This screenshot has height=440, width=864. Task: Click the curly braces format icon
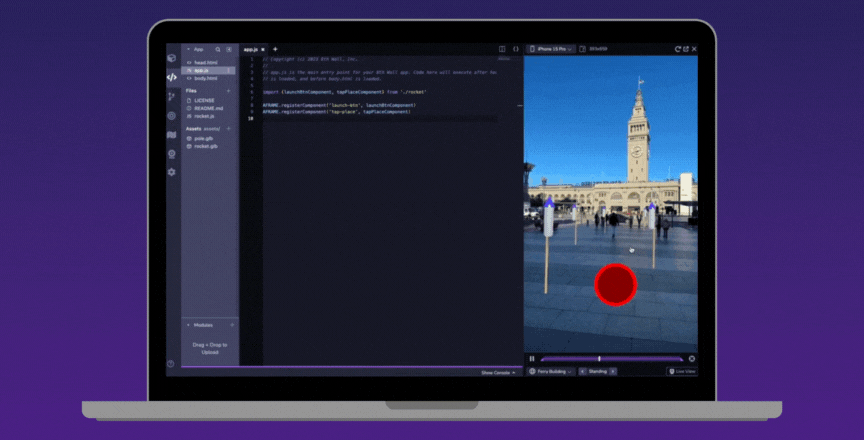tap(516, 49)
